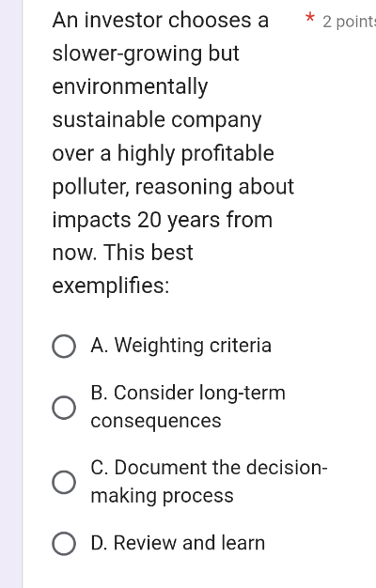This screenshot has height=588, width=376.
Task: Click the 'impacts 20 years from' text line
Action: [x=162, y=220]
